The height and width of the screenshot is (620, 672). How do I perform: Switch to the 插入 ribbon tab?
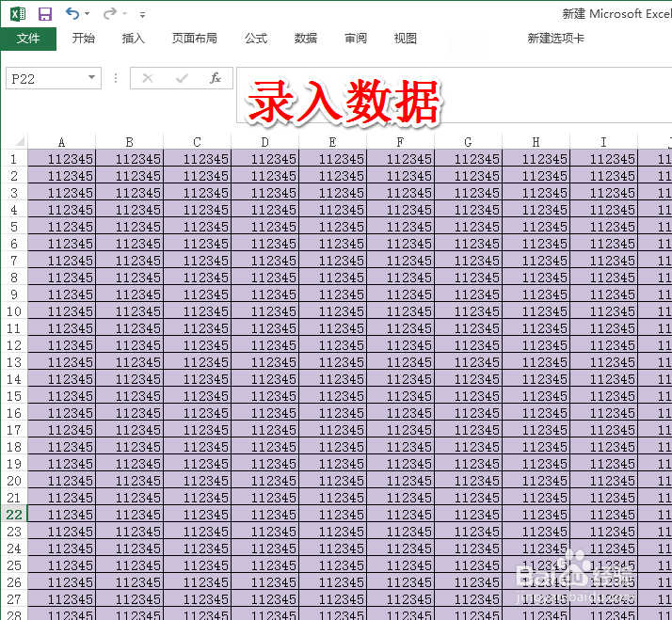click(134, 39)
